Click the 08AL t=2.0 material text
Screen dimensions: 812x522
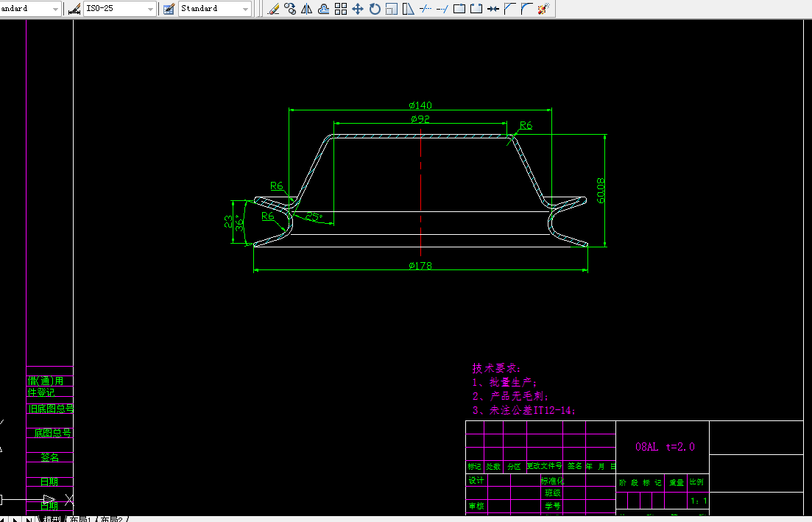(665, 447)
